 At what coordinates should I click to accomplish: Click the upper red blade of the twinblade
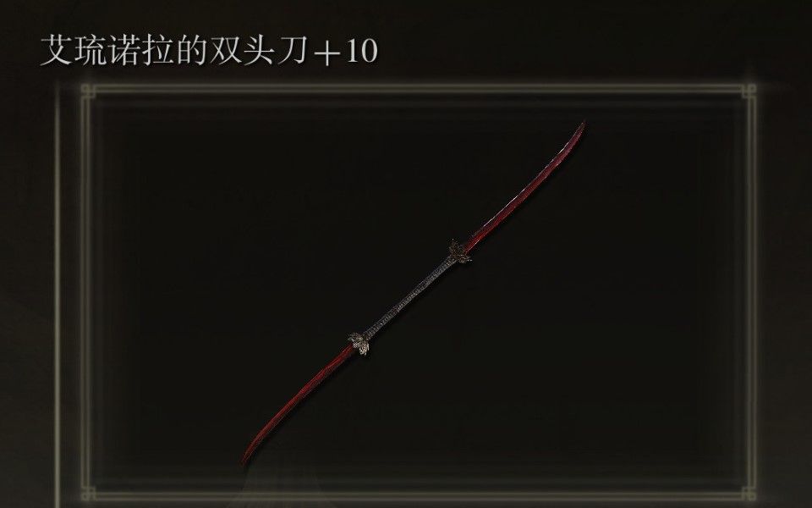524,185
